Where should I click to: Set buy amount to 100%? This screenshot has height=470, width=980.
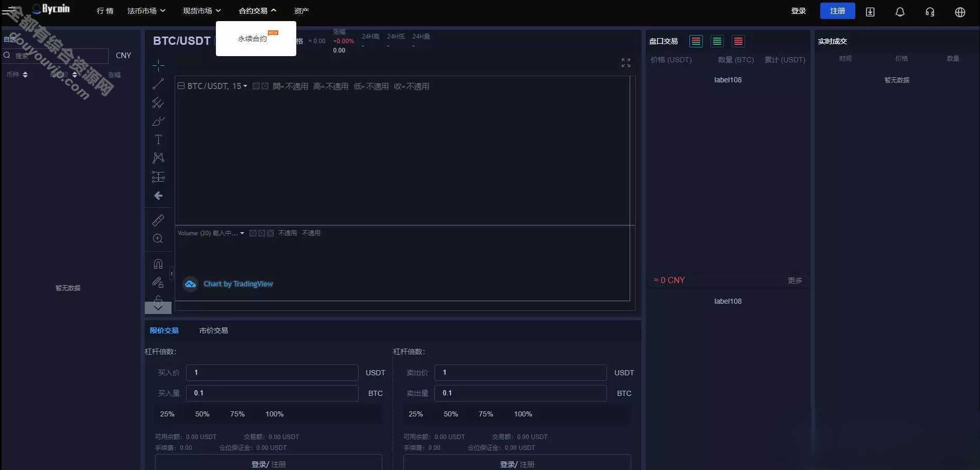pyautogui.click(x=275, y=414)
